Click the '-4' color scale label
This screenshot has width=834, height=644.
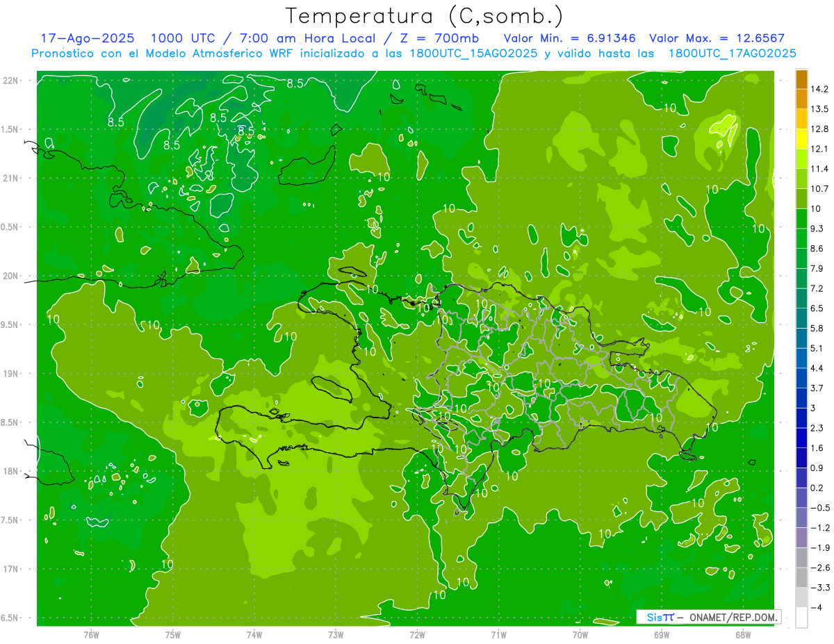click(815, 608)
